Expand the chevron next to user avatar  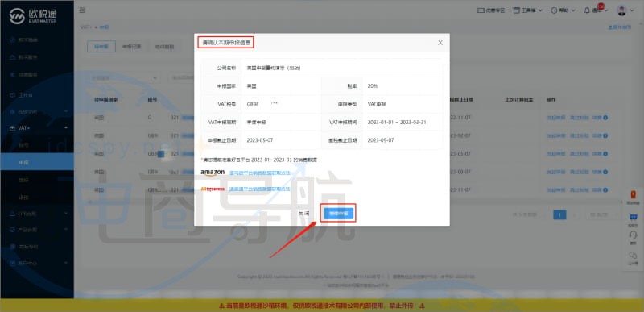pyautogui.click(x=632, y=11)
